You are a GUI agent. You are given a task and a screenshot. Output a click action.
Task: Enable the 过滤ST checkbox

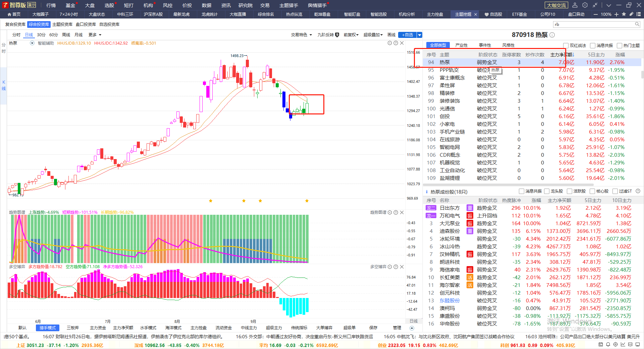pos(615,191)
